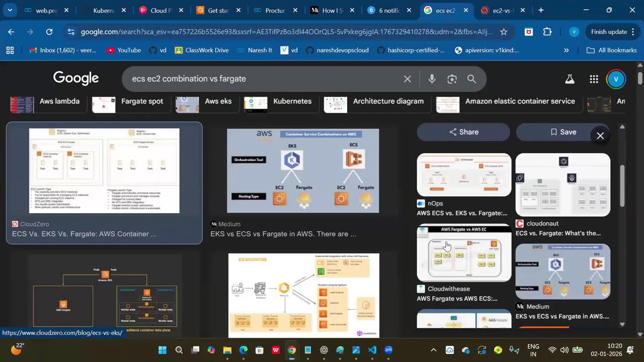The width and height of the screenshot is (644, 362).
Task: Close the image preview side panel
Action: click(600, 136)
